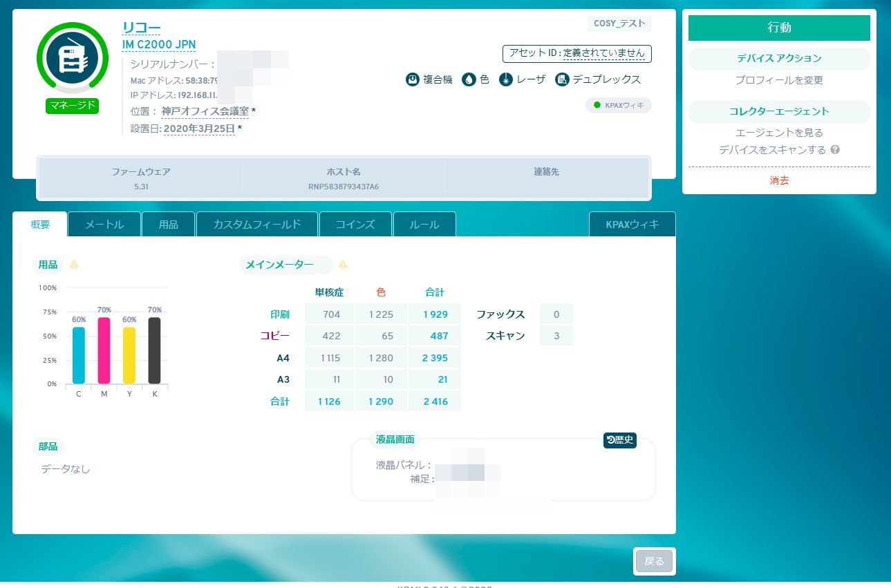This screenshot has width=891, height=588.
Task: Click the yellow Y toner level bar
Action: 129,355
